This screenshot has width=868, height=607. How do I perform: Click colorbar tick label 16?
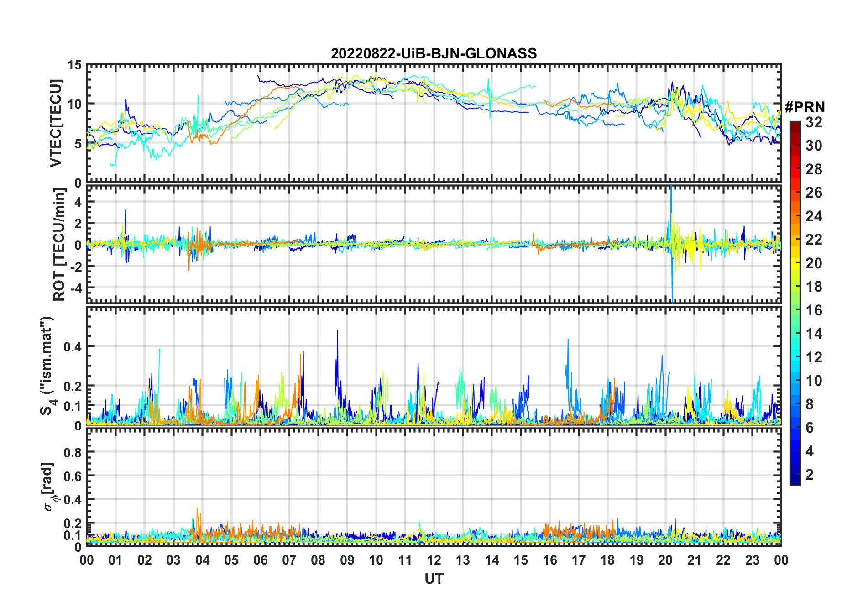[814, 310]
